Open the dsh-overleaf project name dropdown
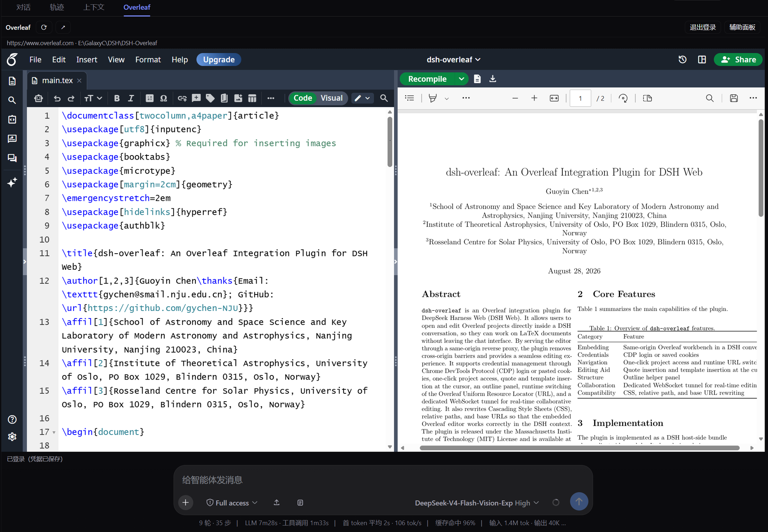Screen dimensions: 768x532 [x=453, y=60]
